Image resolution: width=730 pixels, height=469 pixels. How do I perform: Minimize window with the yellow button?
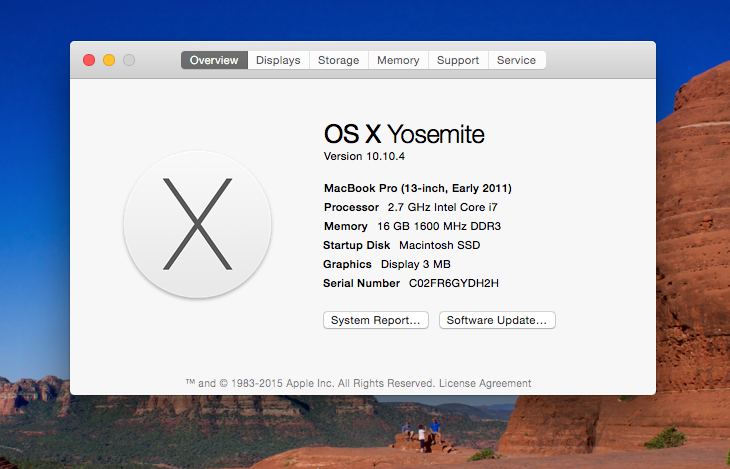click(109, 60)
